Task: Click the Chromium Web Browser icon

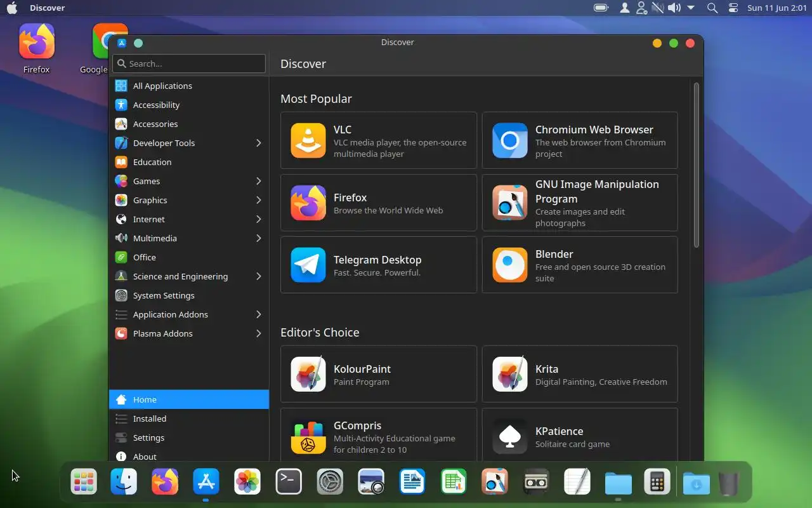Action: (x=510, y=140)
